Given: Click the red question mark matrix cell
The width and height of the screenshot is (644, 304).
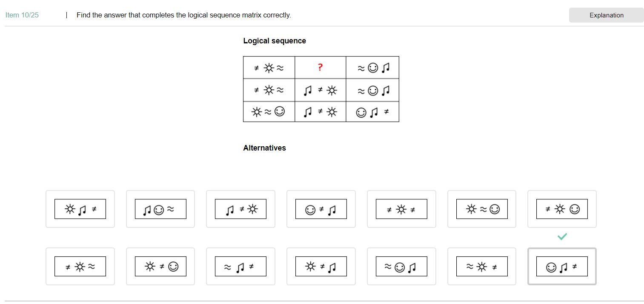Looking at the screenshot, I should [x=320, y=67].
